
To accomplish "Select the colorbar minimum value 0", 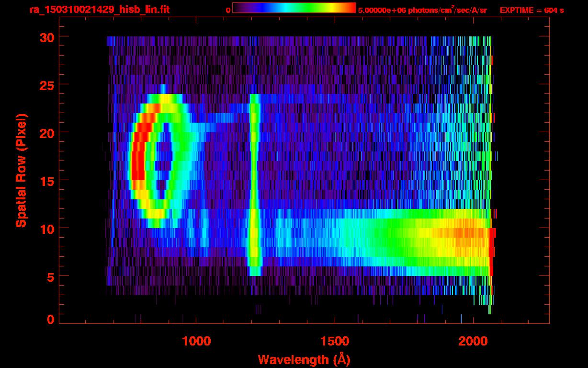I will click(x=228, y=10).
